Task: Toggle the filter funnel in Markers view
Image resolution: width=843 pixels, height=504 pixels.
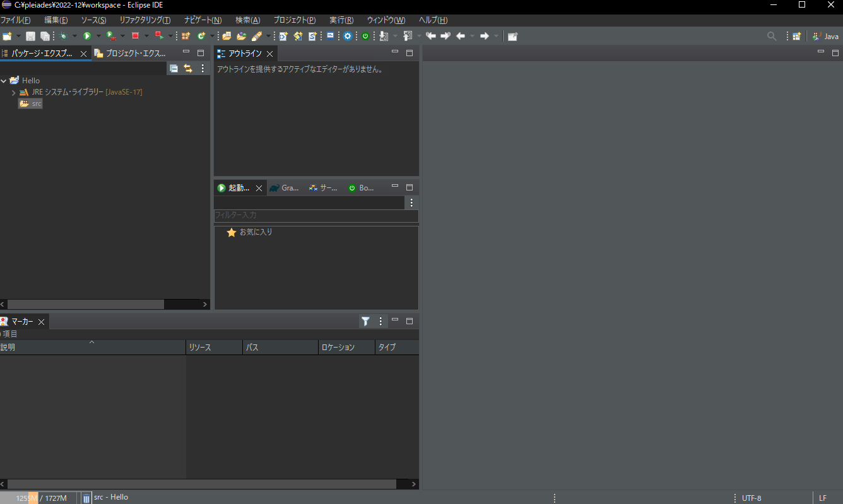Action: (365, 321)
